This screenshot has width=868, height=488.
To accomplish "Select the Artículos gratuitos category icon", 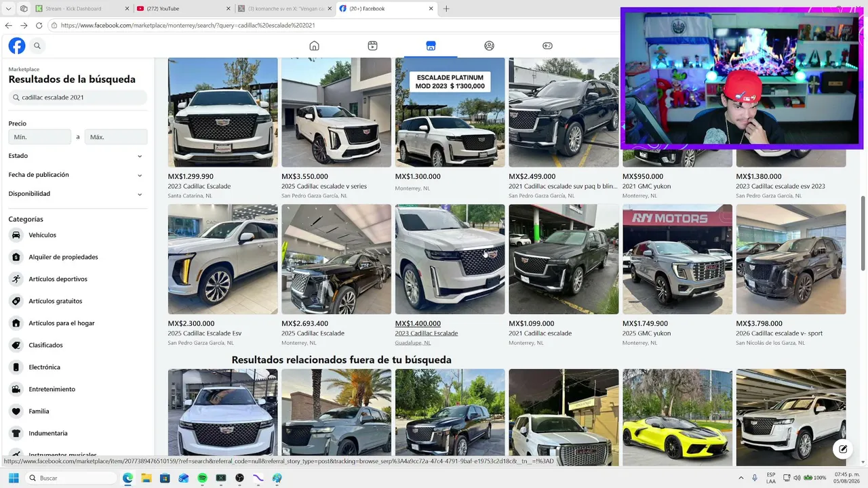I will click(x=16, y=301).
